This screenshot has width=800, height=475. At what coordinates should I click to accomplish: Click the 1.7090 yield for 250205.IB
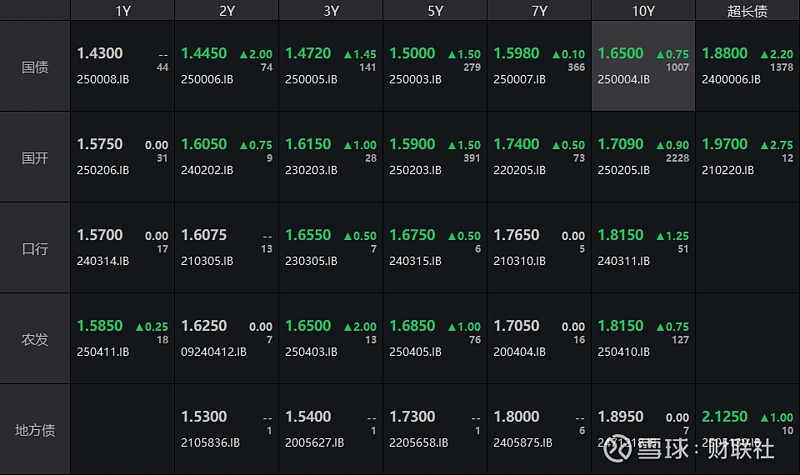[620, 145]
